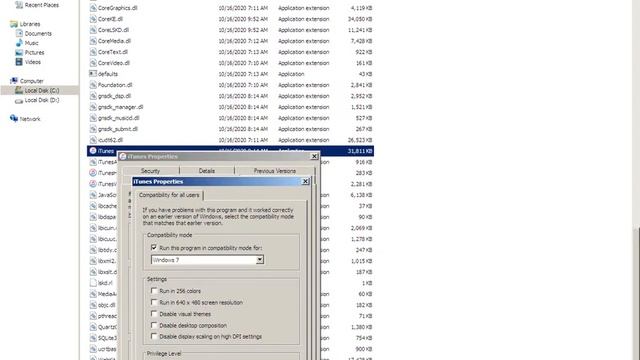640x360 pixels.
Task: Select Local Disk (D:) drive icon
Action: pyautogui.click(x=19, y=100)
